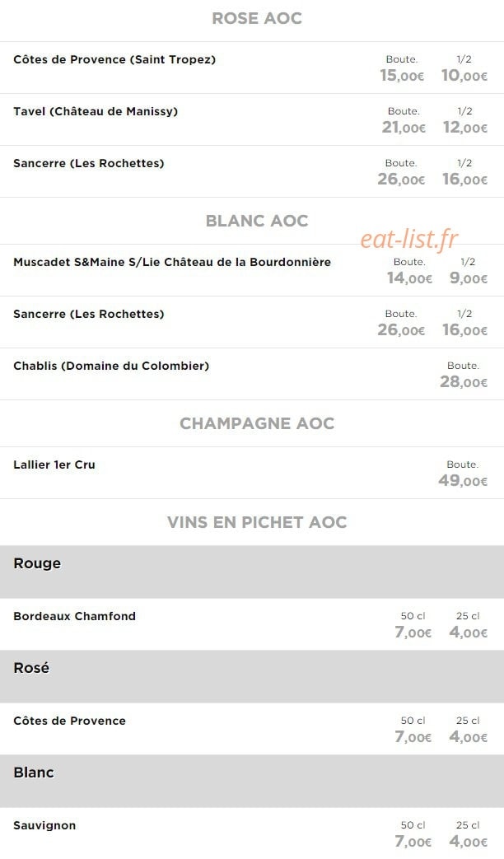This screenshot has height=859, width=504.
Task: Click the 25 cl Côtes de Provence price
Action: tap(469, 736)
